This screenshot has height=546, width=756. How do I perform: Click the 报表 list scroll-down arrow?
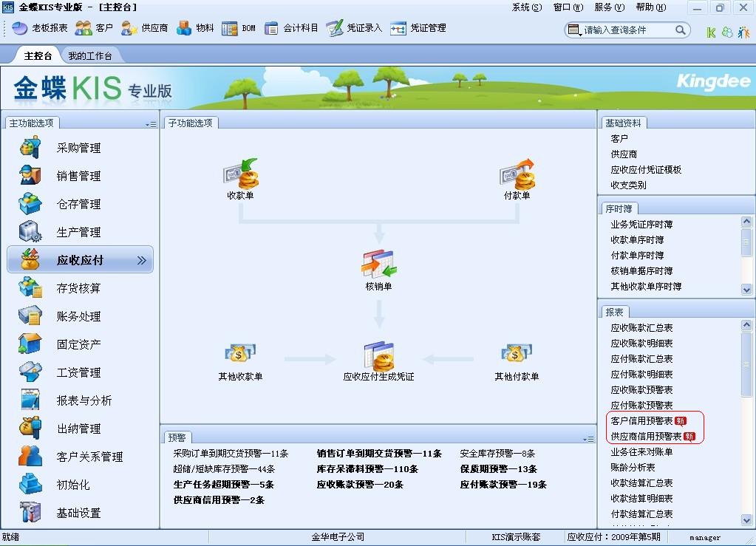pos(746,520)
